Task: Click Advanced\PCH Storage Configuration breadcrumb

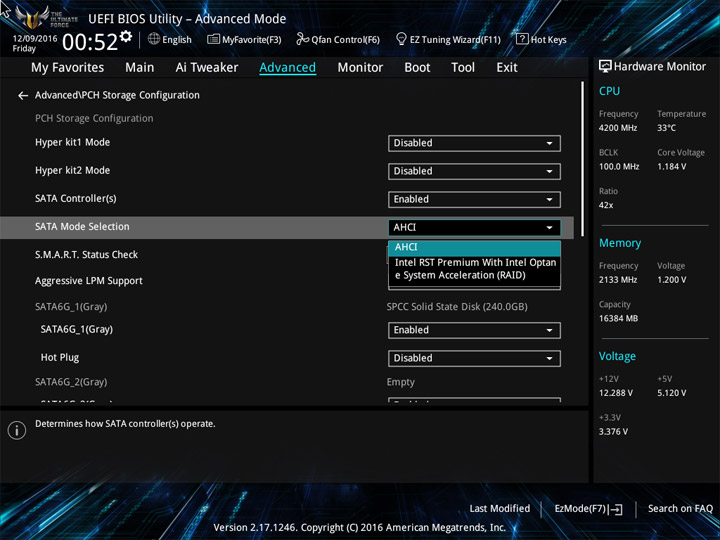Action: tap(117, 96)
